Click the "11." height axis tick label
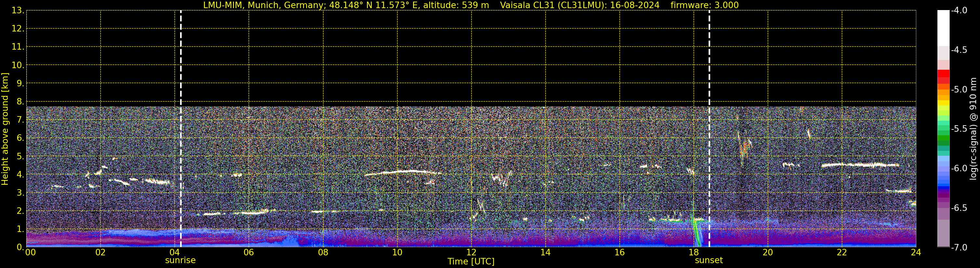The image size is (980, 268). pos(18,47)
